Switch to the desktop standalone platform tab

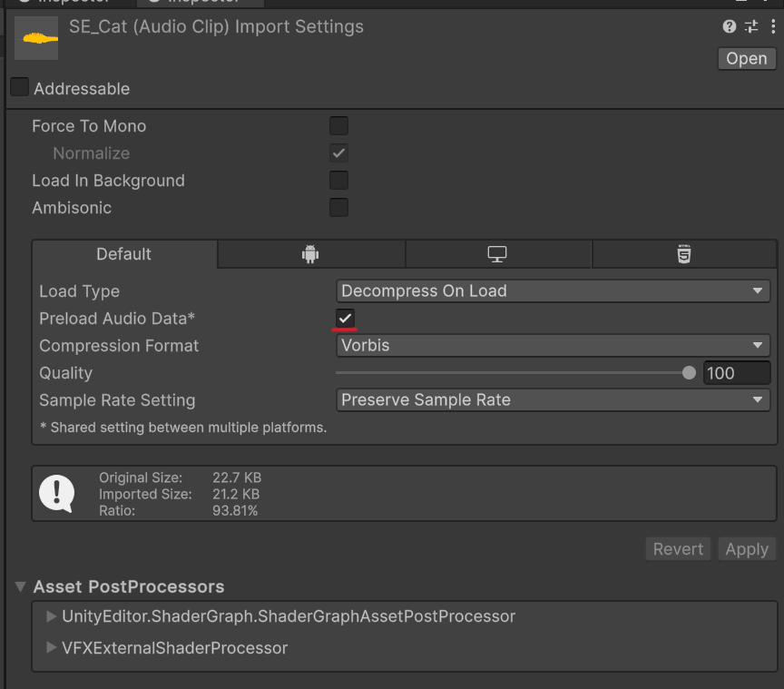point(497,254)
